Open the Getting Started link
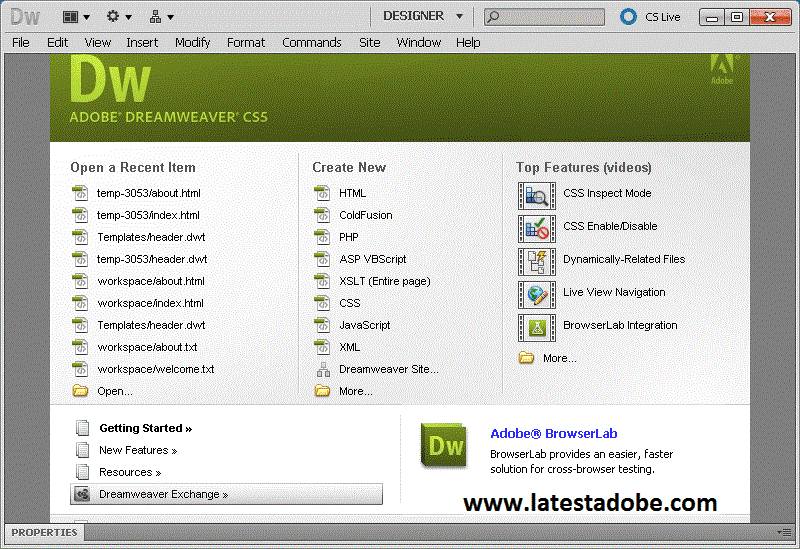 click(x=145, y=428)
